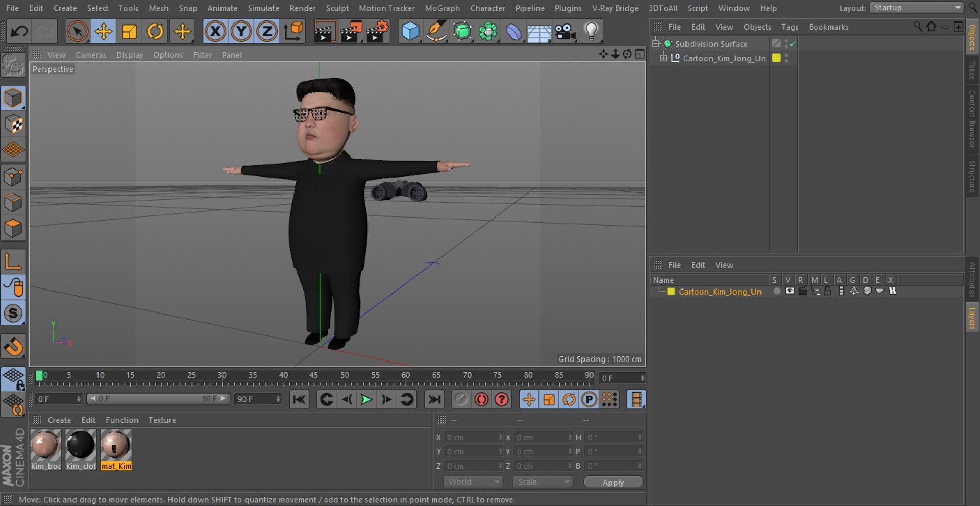Switch to Points mode

(13, 177)
